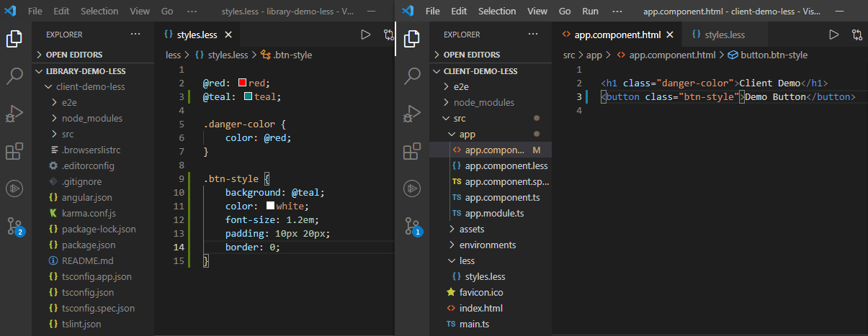Open Extensions view in left VS Code window
Image resolution: width=868 pixels, height=336 pixels.
coord(14,151)
